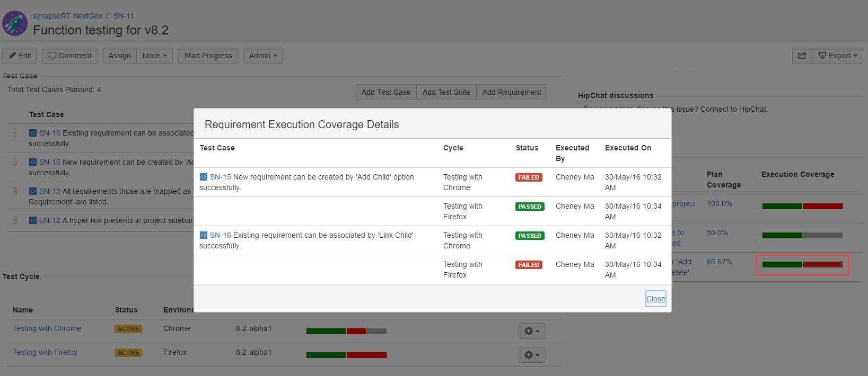Open the Testing with Chrome cycle link
This screenshot has width=868, height=376.
click(47, 328)
